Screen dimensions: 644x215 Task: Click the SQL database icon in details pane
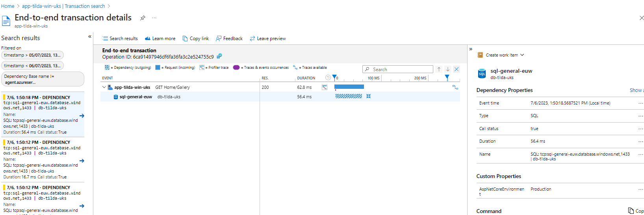coord(482,74)
